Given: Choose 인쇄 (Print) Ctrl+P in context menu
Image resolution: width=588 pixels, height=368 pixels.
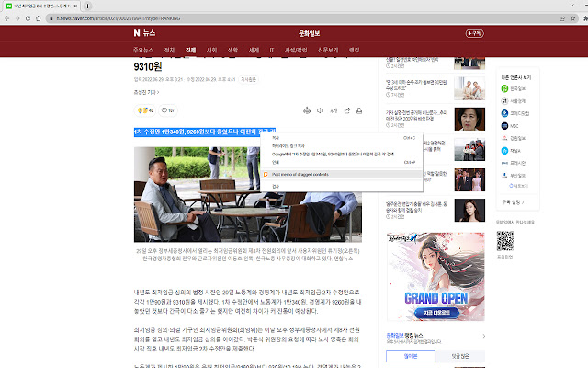Looking at the screenshot, I should pos(341,162).
